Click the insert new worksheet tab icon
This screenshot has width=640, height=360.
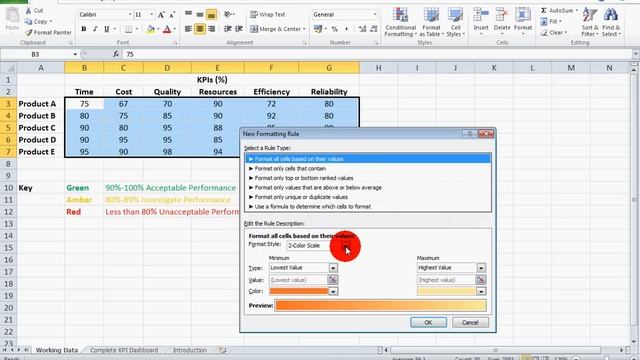[222, 350]
